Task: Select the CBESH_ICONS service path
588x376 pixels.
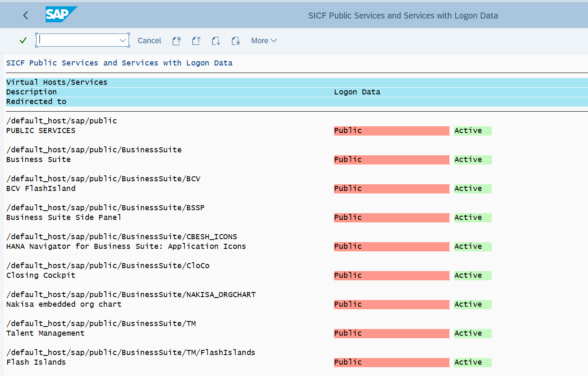Action: pyautogui.click(x=121, y=237)
